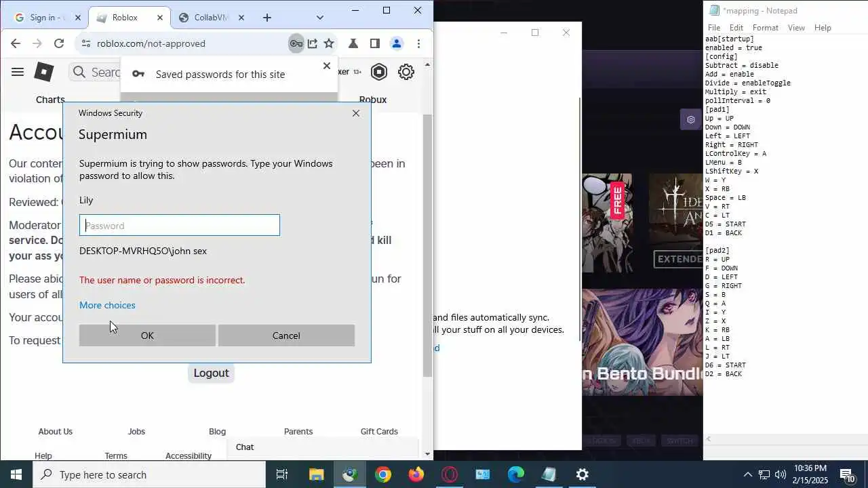The height and width of the screenshot is (488, 868).
Task: Open Opera from taskbar
Action: click(450, 474)
